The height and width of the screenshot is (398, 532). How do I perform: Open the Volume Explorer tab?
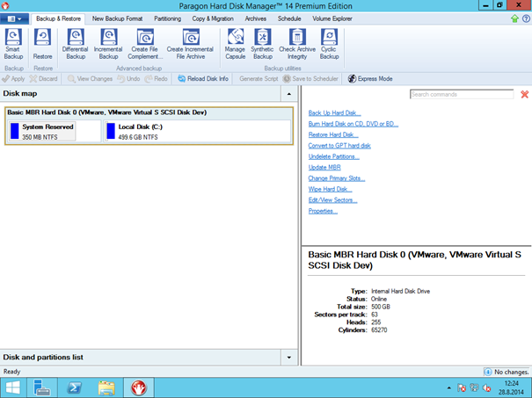tap(332, 18)
